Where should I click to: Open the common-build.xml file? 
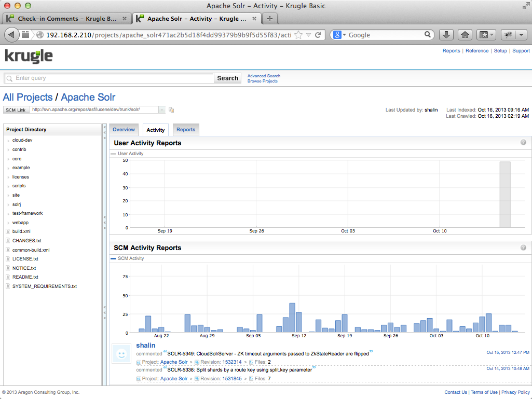(31, 250)
